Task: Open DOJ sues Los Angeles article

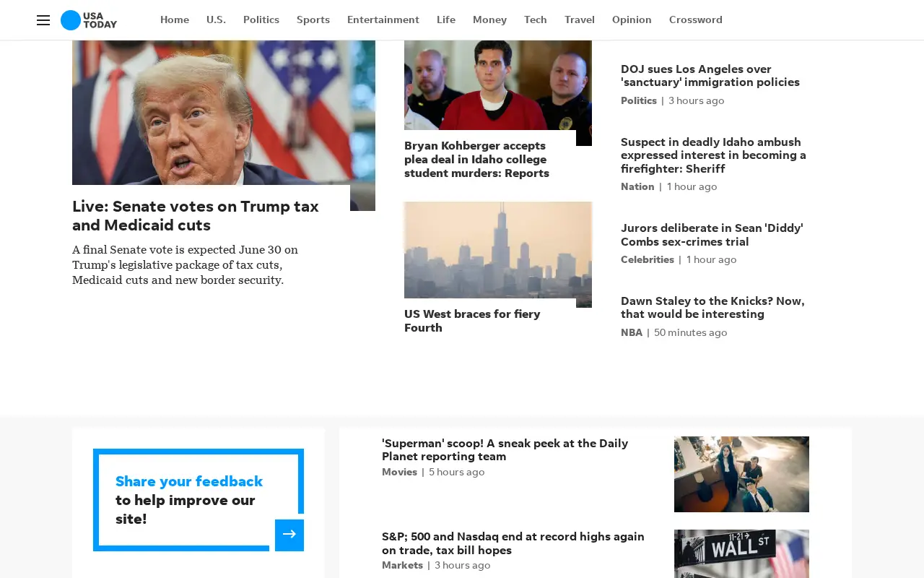Action: click(710, 75)
